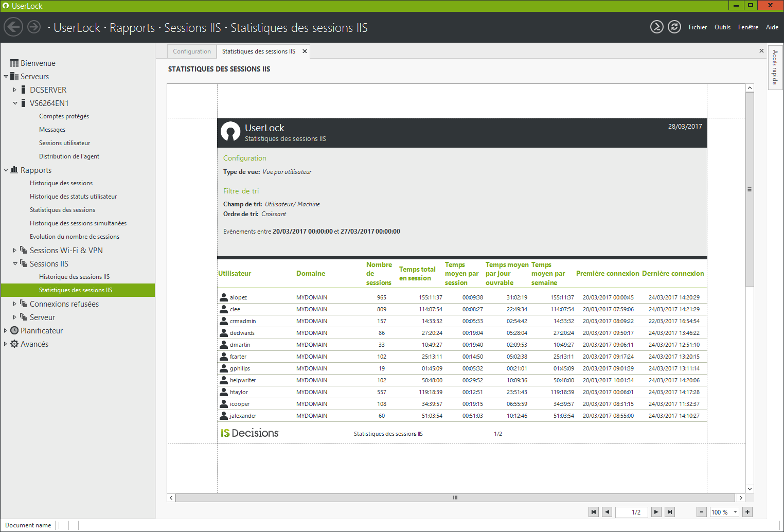Collapse the Rapports tree node

pos(6,170)
